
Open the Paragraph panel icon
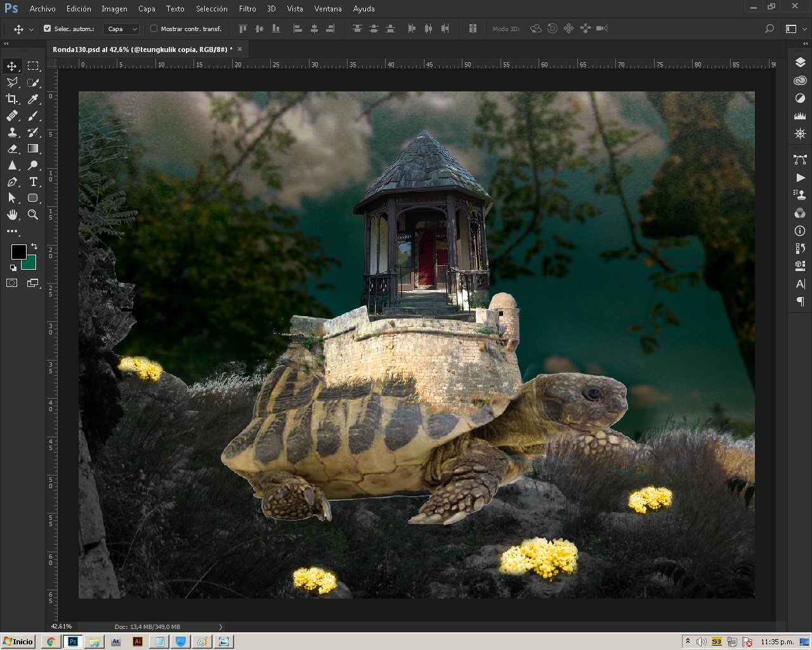pyautogui.click(x=800, y=302)
